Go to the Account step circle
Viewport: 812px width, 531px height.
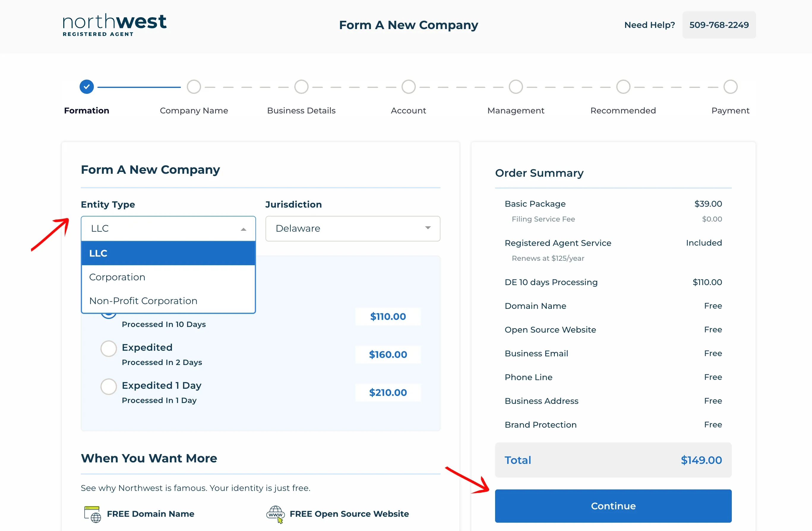click(408, 87)
